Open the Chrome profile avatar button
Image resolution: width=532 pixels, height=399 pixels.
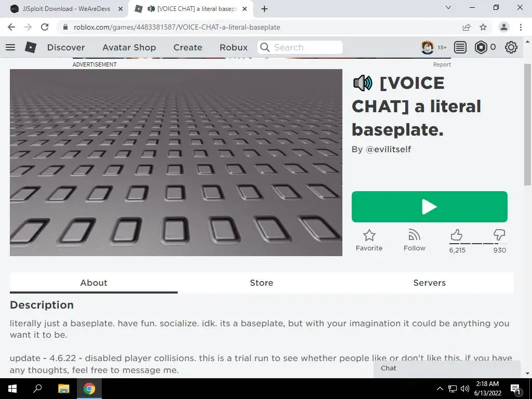pyautogui.click(x=504, y=27)
